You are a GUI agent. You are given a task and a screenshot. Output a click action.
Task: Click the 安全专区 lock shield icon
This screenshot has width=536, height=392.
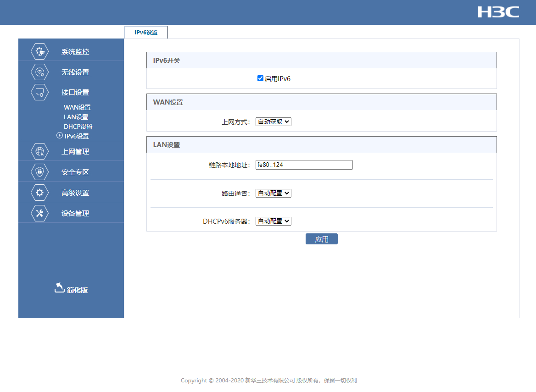click(39, 172)
